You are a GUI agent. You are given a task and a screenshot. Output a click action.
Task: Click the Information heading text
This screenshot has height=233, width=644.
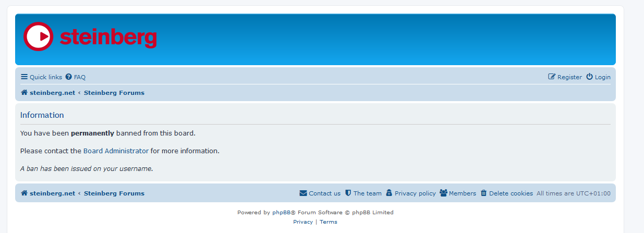click(x=42, y=115)
